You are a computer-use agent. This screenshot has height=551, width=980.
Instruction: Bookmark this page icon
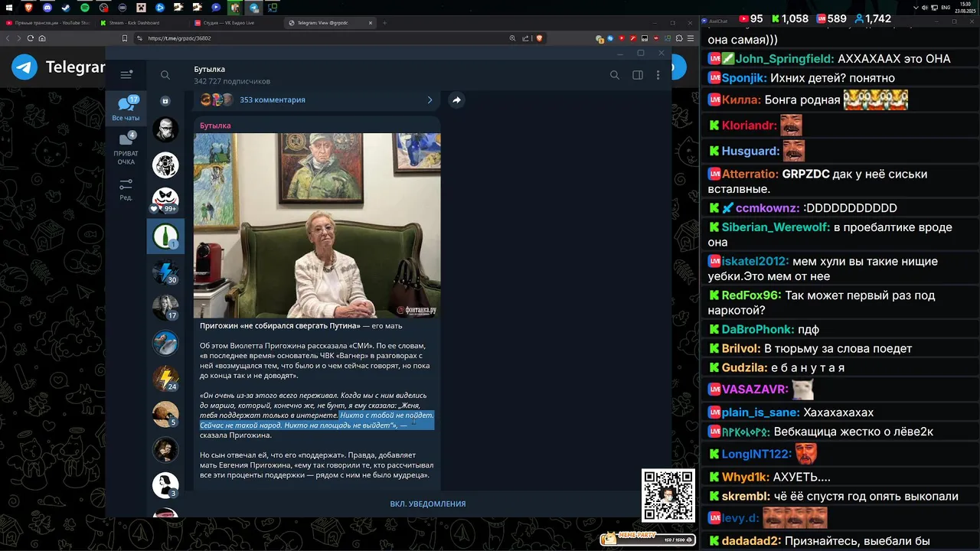(125, 38)
